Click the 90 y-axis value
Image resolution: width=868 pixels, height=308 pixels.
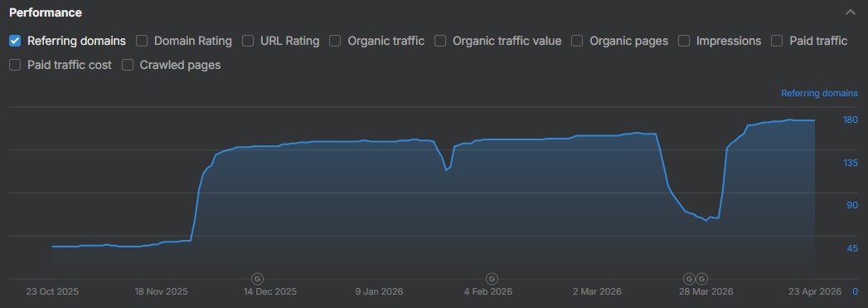point(852,206)
